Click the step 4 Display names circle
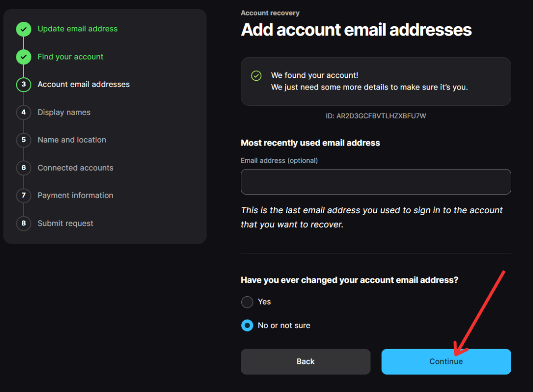The height and width of the screenshot is (392, 533). click(23, 113)
